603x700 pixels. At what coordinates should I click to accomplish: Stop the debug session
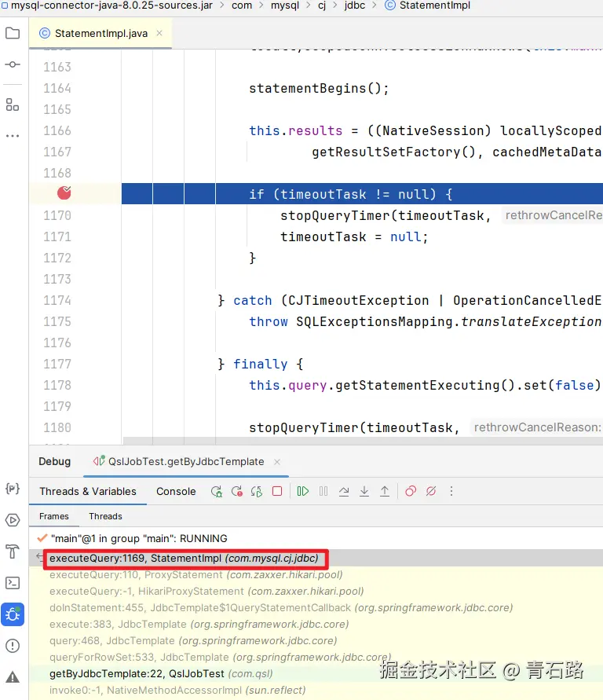pos(277,491)
